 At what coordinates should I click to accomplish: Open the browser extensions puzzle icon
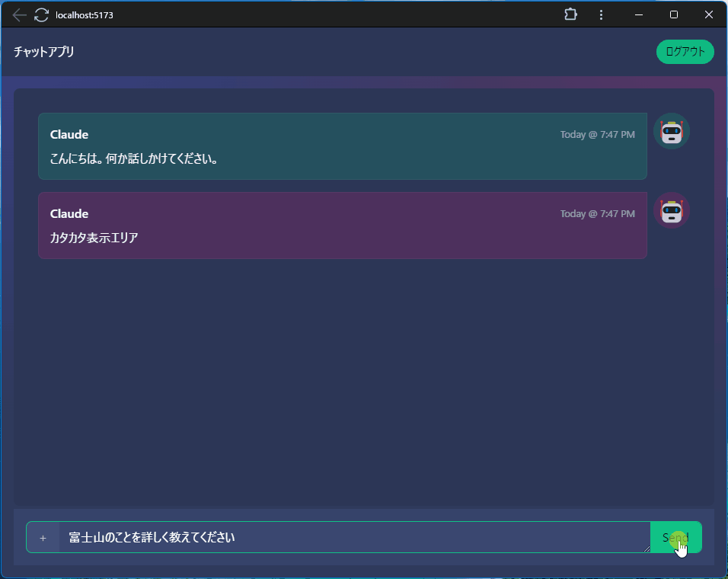tap(570, 14)
